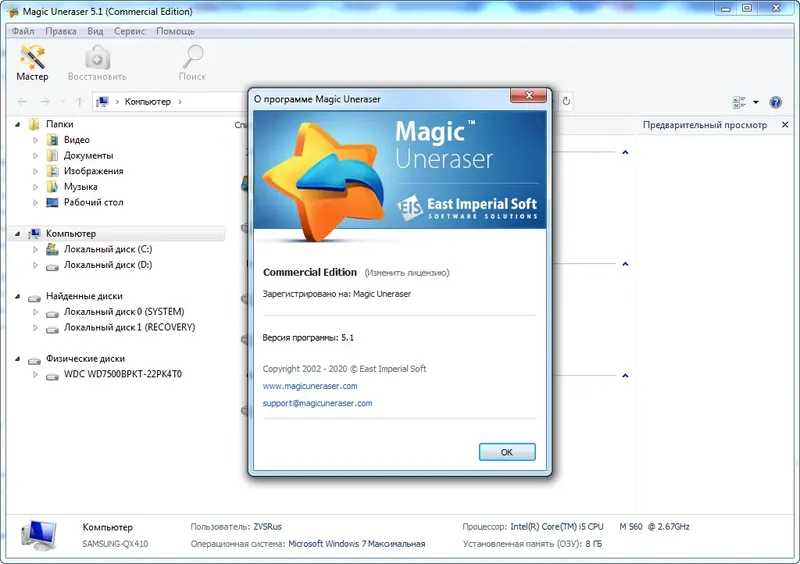Viewport: 800px width, 564px height.
Task: Click the Пользователь: ZVSRus entry
Action: 236,526
